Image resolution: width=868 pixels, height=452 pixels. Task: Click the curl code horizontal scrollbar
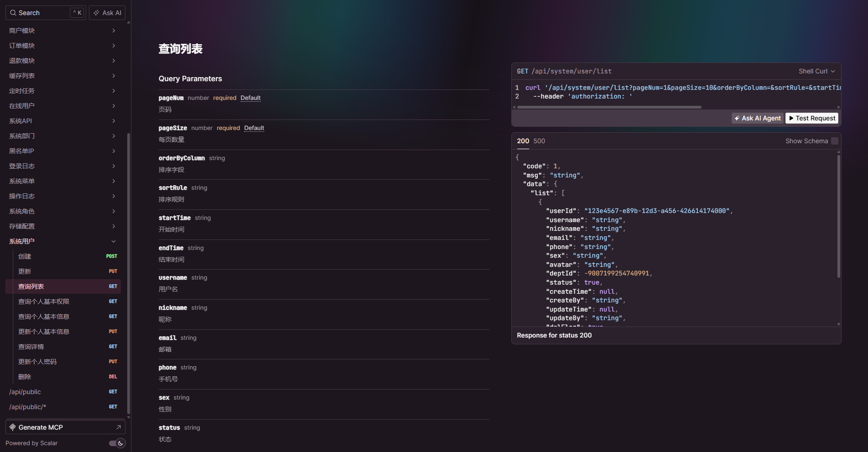tap(609, 107)
